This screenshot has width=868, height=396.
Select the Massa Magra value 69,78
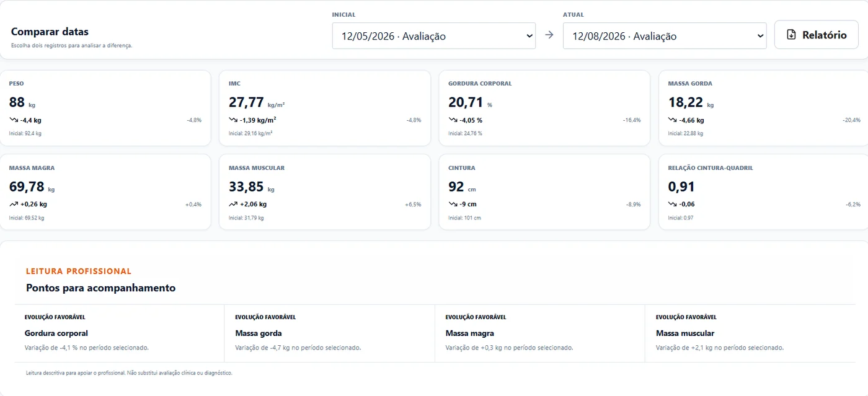(x=27, y=187)
